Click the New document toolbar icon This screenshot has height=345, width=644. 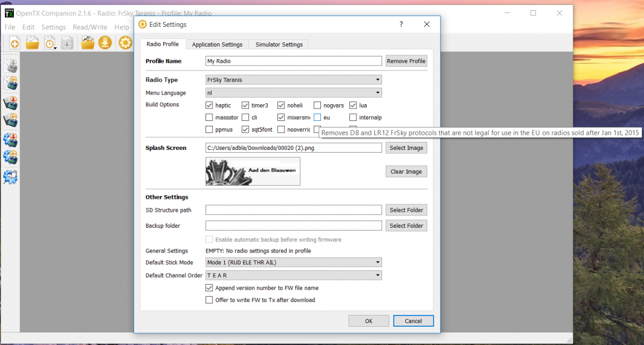click(14, 43)
